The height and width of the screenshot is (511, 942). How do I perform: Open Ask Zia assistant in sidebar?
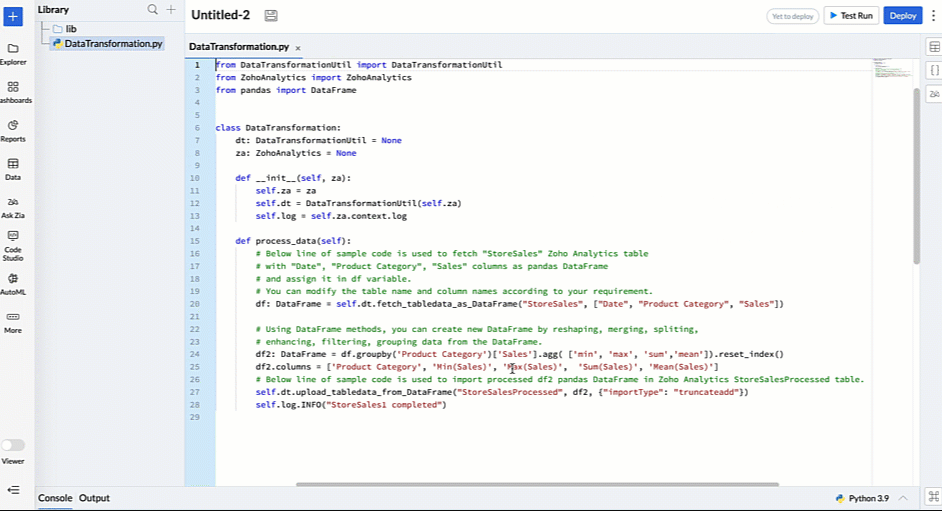click(x=13, y=207)
